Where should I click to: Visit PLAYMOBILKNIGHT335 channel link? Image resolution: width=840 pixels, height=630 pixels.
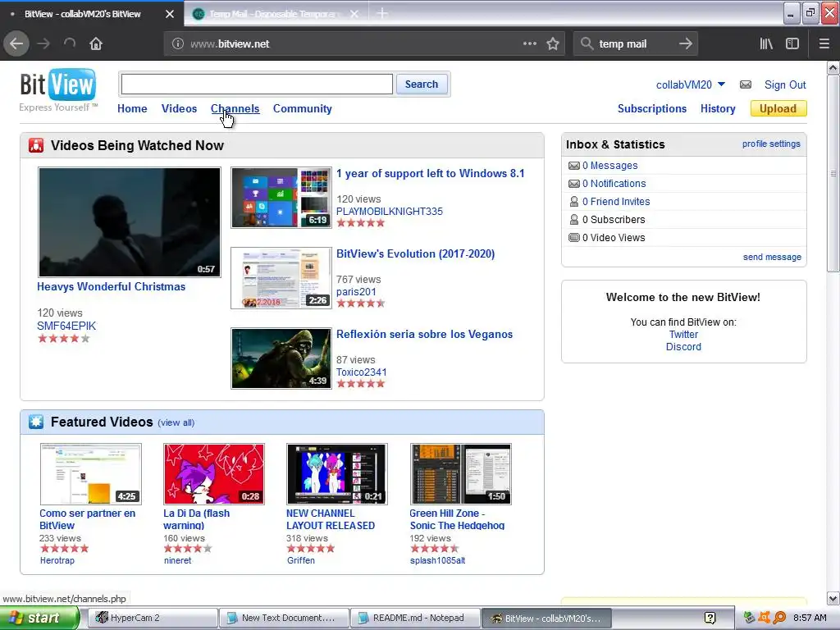(x=390, y=211)
